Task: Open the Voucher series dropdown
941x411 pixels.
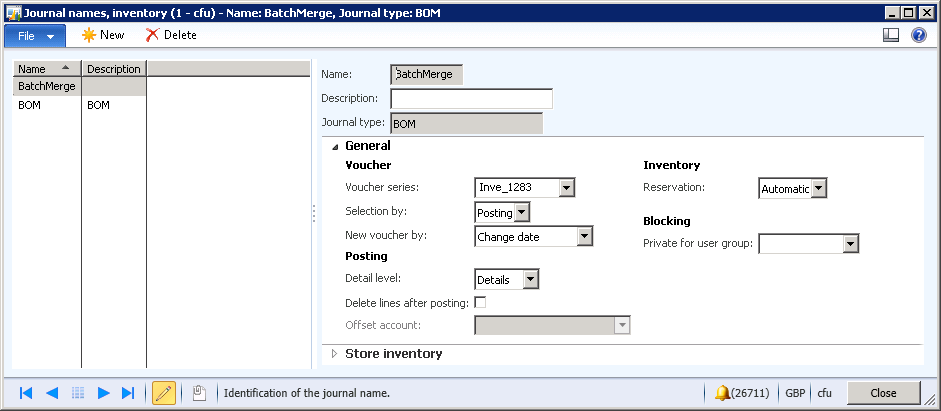Action: pyautogui.click(x=567, y=187)
